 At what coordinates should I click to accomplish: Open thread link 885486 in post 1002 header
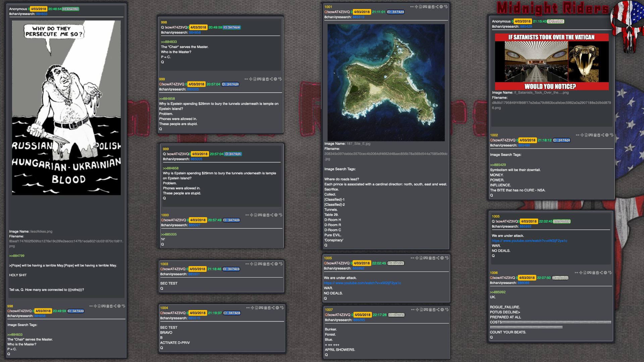coord(524,145)
